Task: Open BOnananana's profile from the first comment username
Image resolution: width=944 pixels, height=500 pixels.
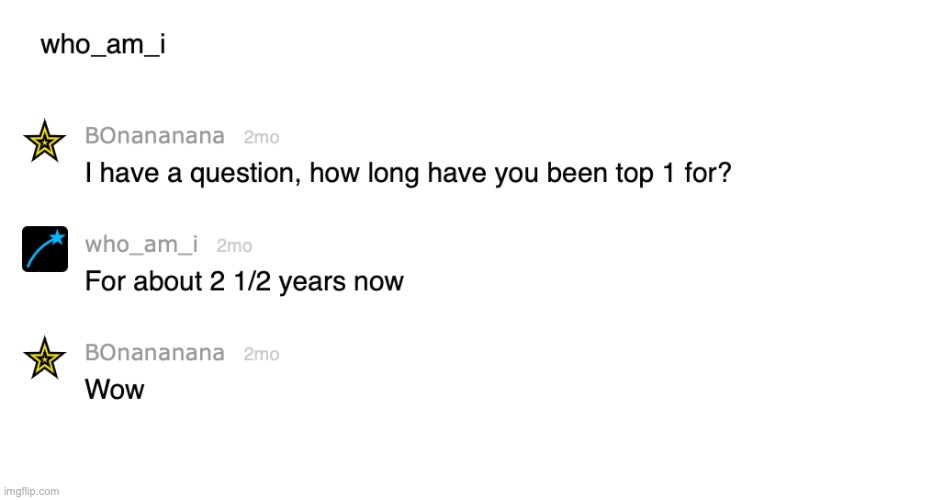Action: coord(155,136)
